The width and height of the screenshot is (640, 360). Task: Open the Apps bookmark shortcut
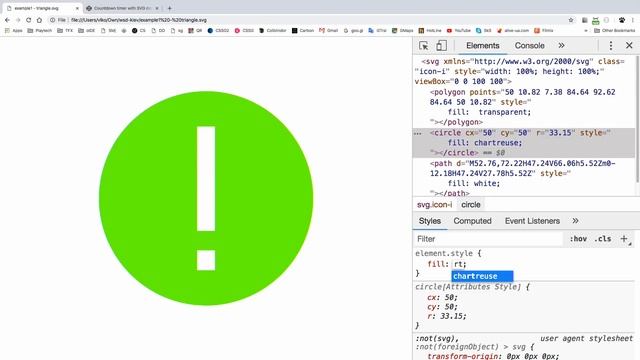click(x=13, y=31)
